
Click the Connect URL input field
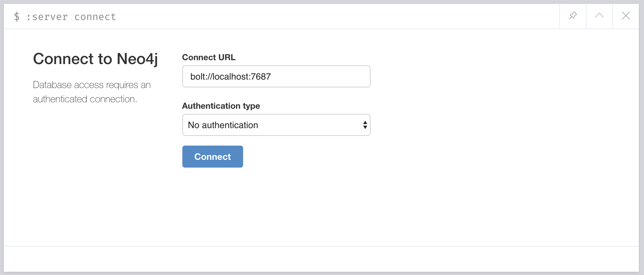click(x=276, y=76)
